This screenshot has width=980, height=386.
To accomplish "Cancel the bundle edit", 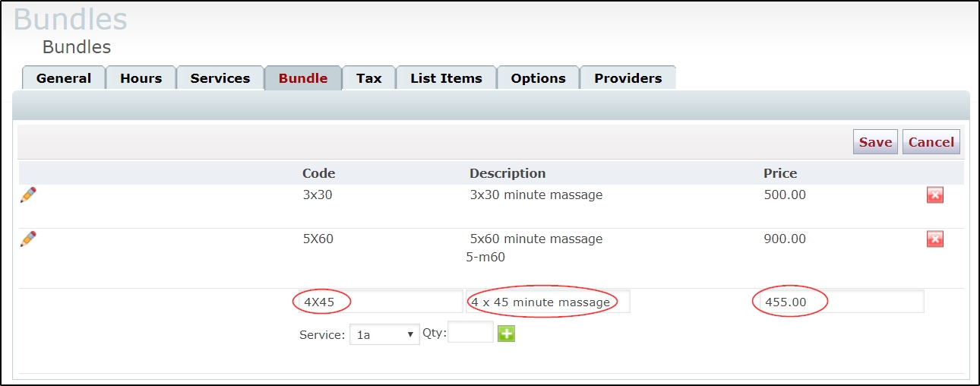I will [x=931, y=142].
